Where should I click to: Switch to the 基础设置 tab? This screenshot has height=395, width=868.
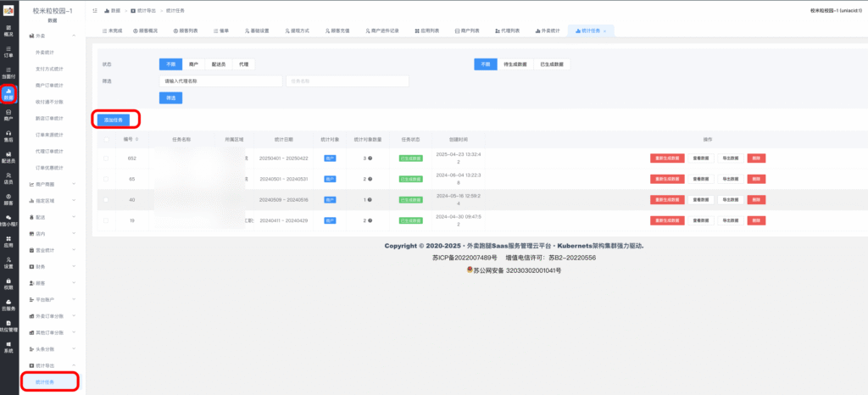click(257, 31)
